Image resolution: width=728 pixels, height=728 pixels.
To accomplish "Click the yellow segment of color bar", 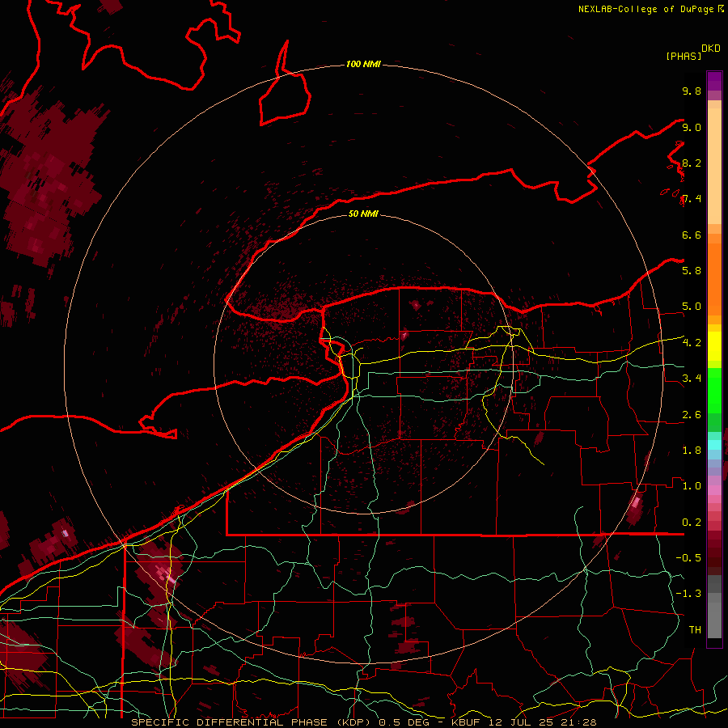I will tap(714, 346).
